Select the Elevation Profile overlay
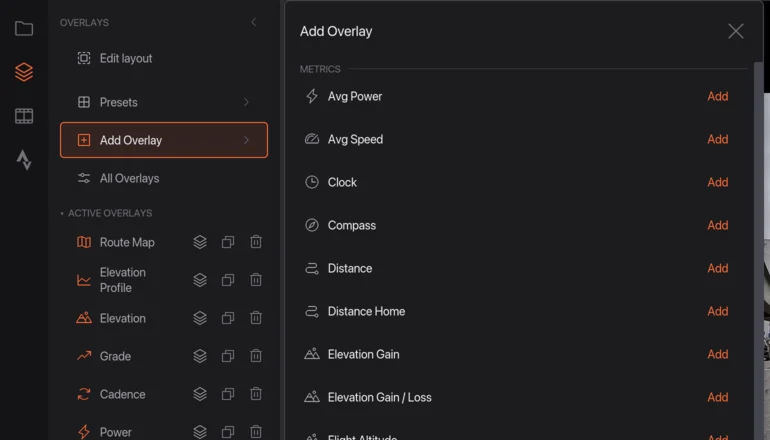 tap(123, 280)
